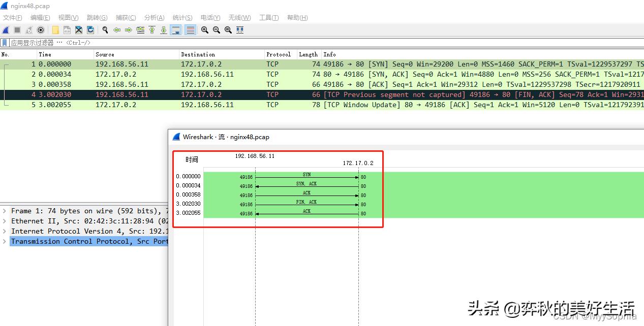
Task: Expand the Ethernet II details row
Action: pos(5,221)
